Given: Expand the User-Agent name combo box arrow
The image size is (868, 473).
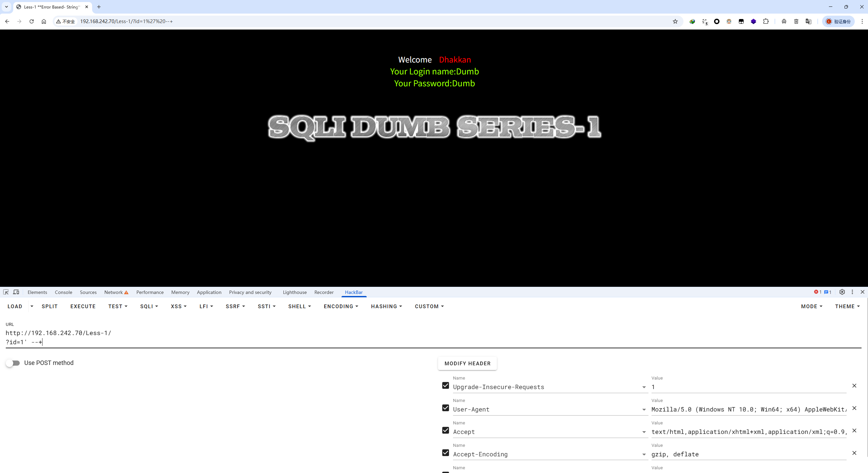Looking at the screenshot, I should click(x=644, y=410).
